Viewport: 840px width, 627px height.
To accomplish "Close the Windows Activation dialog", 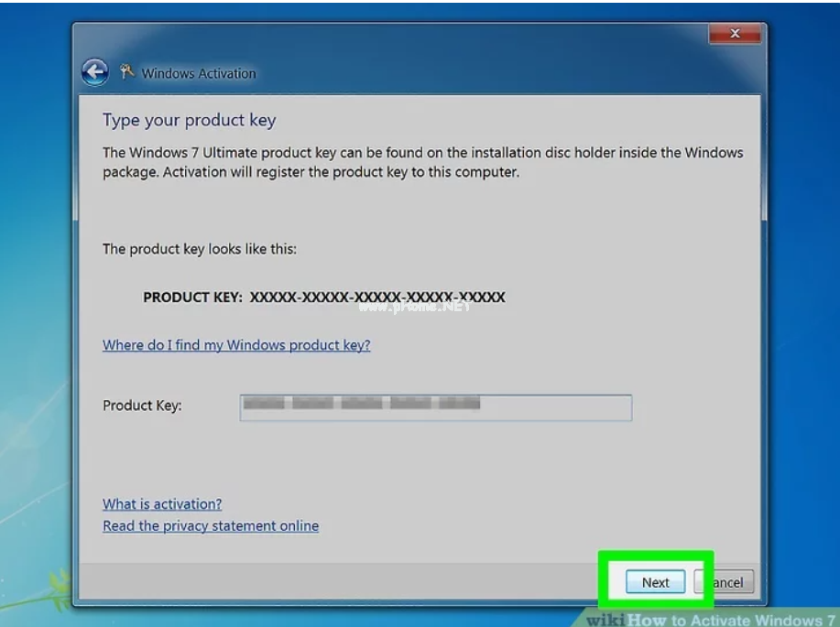I will 735,34.
